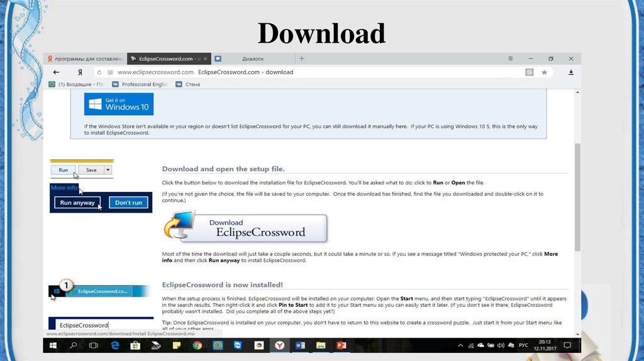644x361 pixels.
Task: Click the scrollbar down arrow
Action: [577, 335]
